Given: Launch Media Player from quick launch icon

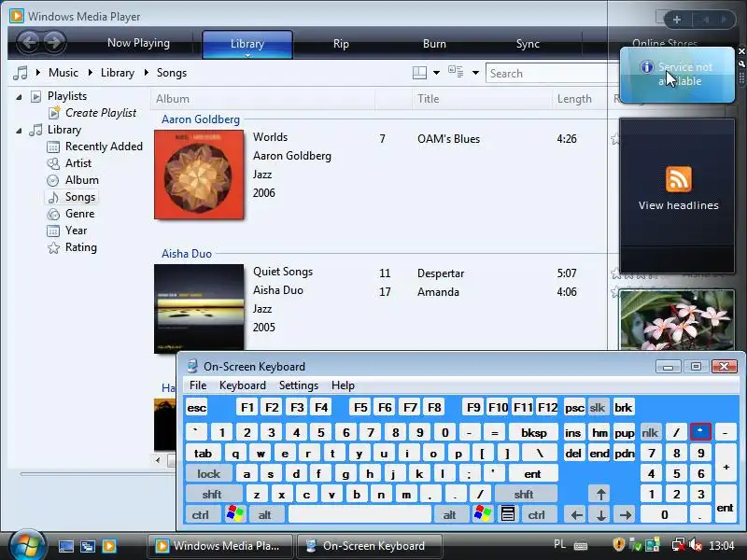Looking at the screenshot, I should tap(109, 546).
